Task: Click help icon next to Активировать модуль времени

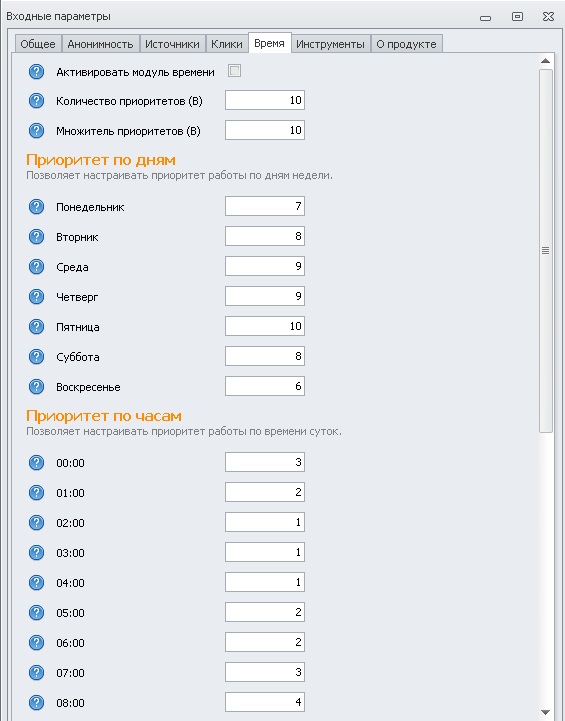Action: (36, 72)
